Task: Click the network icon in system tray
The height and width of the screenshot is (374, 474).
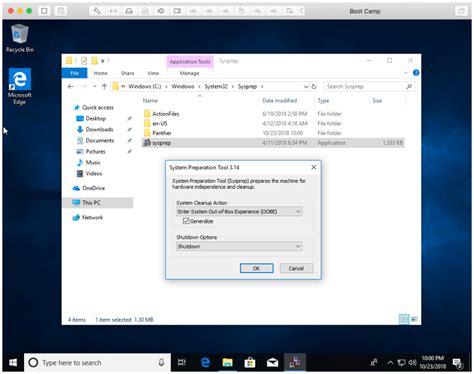Action: (x=402, y=362)
